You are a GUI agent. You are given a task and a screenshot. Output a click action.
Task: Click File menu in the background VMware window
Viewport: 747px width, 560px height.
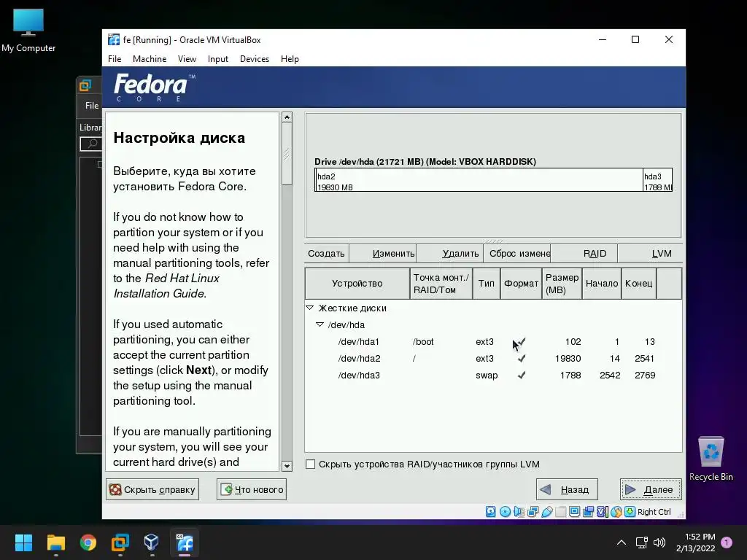point(92,105)
